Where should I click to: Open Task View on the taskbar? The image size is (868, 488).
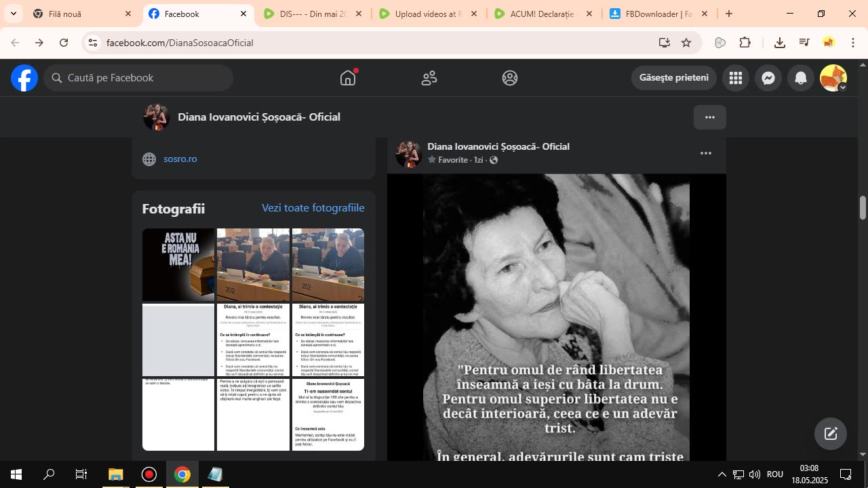tap(81, 474)
